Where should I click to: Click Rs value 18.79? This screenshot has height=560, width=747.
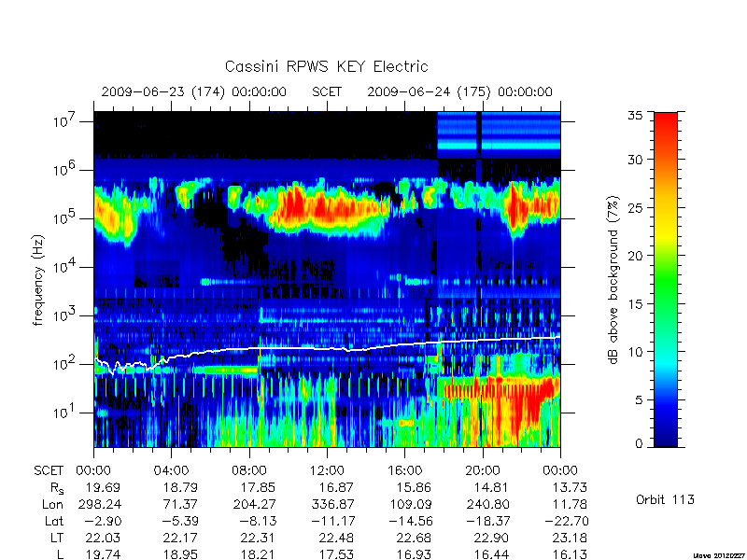click(180, 487)
